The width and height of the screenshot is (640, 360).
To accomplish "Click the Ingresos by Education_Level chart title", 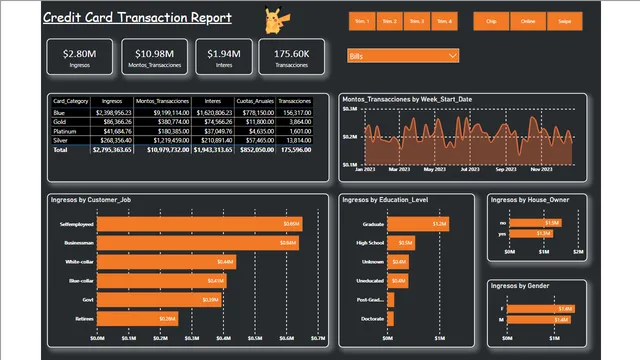I will click(x=385, y=200).
